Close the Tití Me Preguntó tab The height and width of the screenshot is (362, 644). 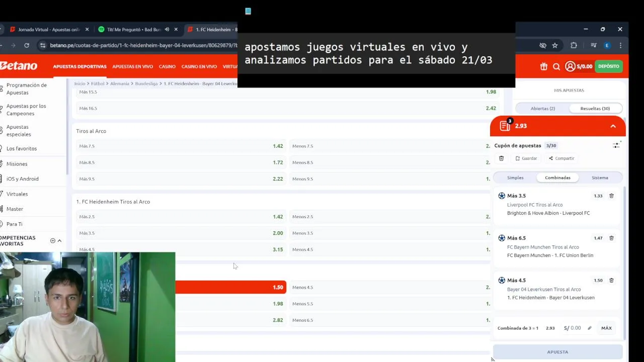[x=176, y=30]
